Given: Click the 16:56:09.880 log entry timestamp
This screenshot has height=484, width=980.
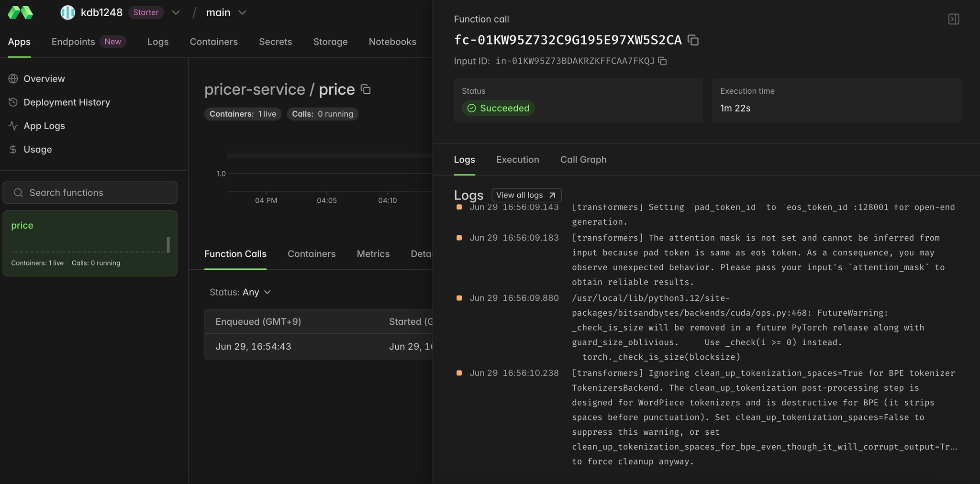Looking at the screenshot, I should [514, 298].
